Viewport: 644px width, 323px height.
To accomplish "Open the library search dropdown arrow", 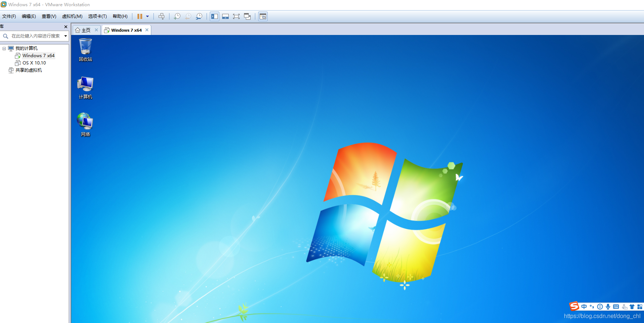I will pyautogui.click(x=65, y=36).
